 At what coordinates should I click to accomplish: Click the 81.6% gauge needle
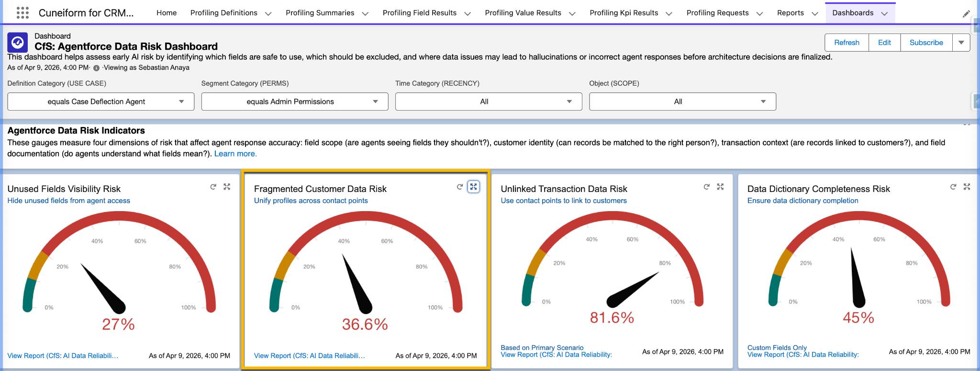pos(632,290)
